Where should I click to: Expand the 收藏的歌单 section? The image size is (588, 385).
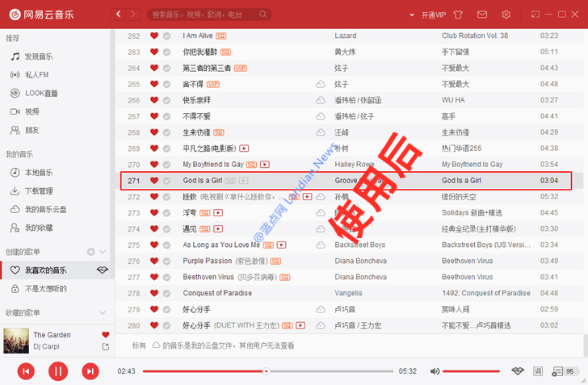[103, 312]
